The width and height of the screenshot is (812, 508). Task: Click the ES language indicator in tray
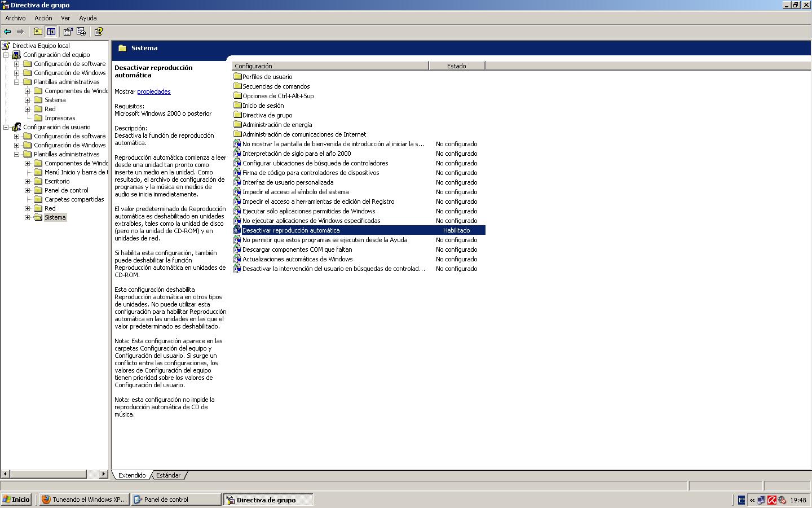742,500
